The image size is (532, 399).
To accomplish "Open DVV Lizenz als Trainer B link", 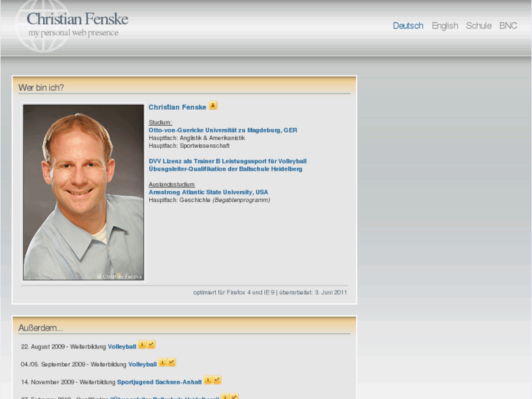I will pos(228,161).
